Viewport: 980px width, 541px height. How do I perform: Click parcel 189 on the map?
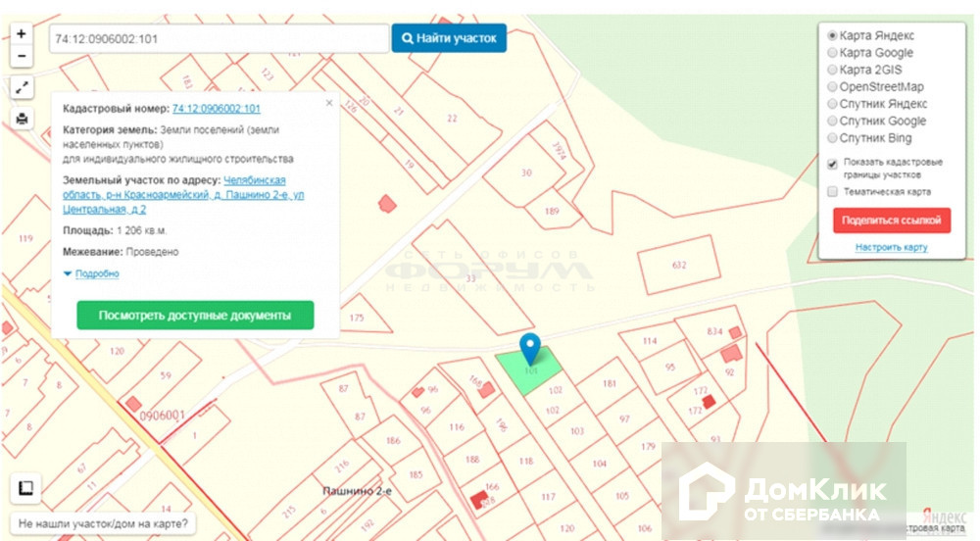(551, 211)
